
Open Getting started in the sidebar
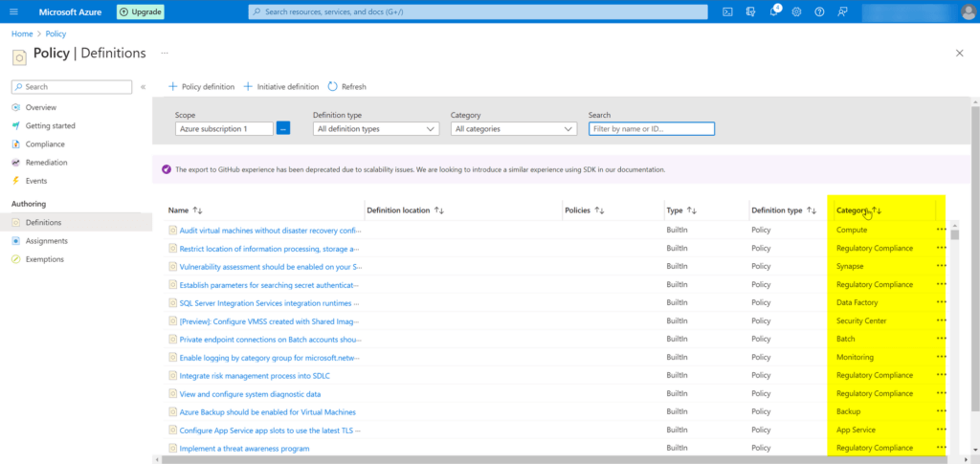click(50, 125)
